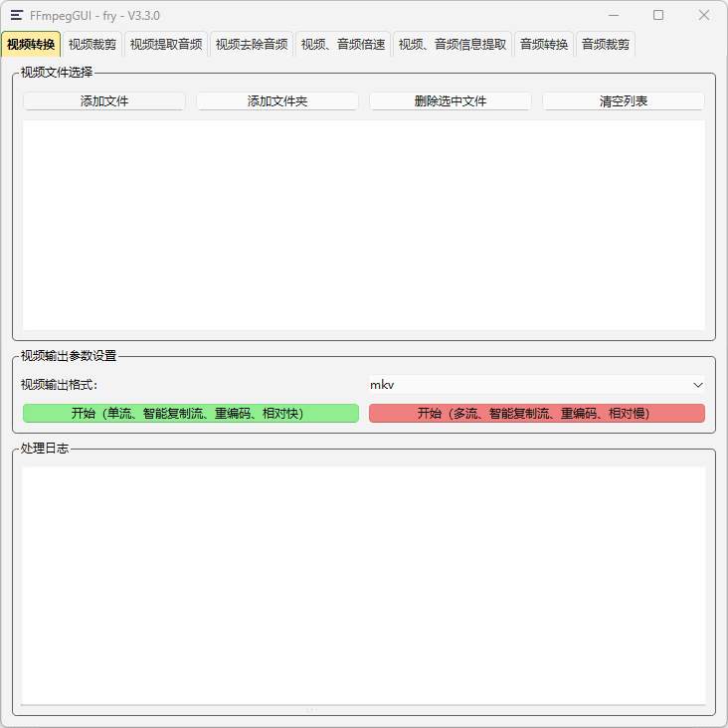Click 清空列表 to clear the list
The image size is (728, 728).
[x=624, y=101]
